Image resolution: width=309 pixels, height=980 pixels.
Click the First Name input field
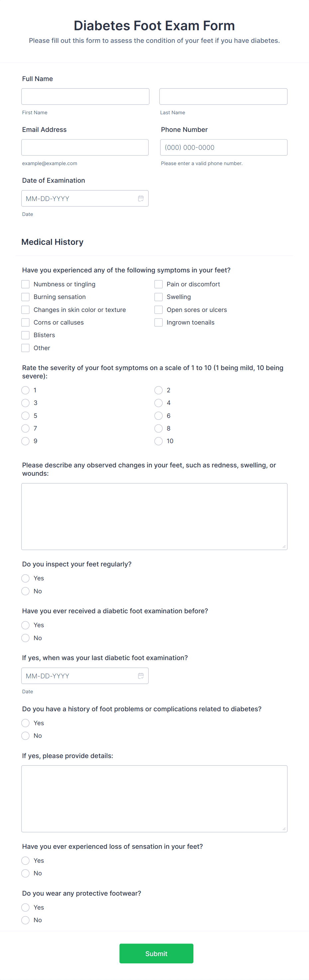pyautogui.click(x=85, y=97)
